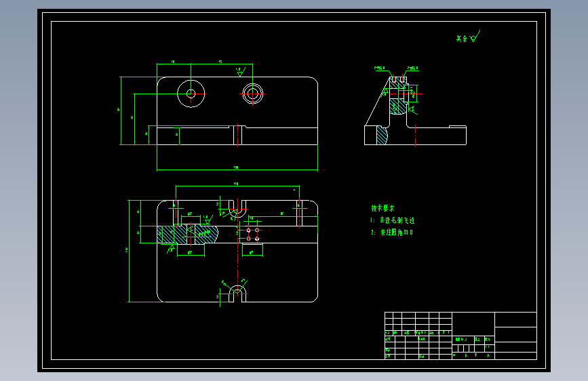Select the left circular hole in top-left view
Viewport: 588px width, 381px height.
coord(191,94)
